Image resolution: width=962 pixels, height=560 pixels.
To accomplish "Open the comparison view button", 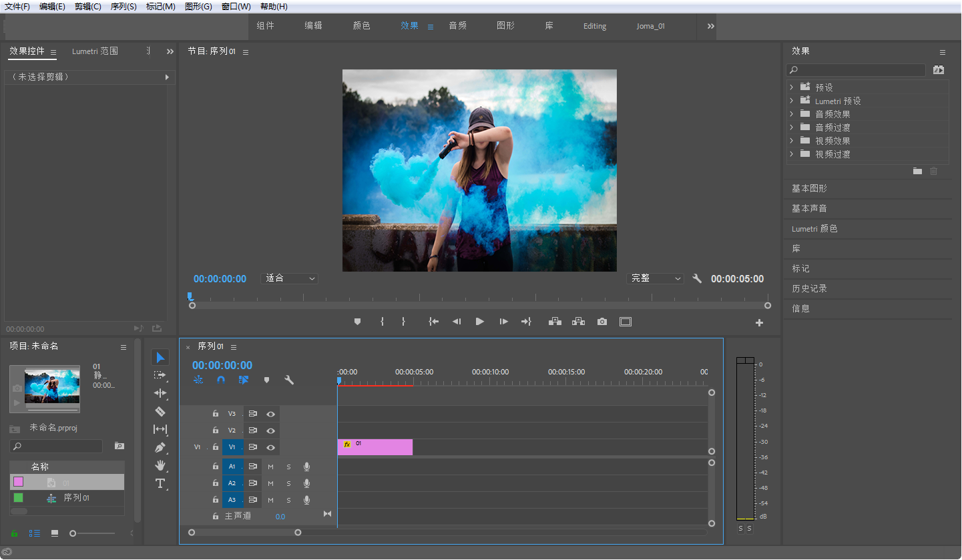I will point(626,322).
